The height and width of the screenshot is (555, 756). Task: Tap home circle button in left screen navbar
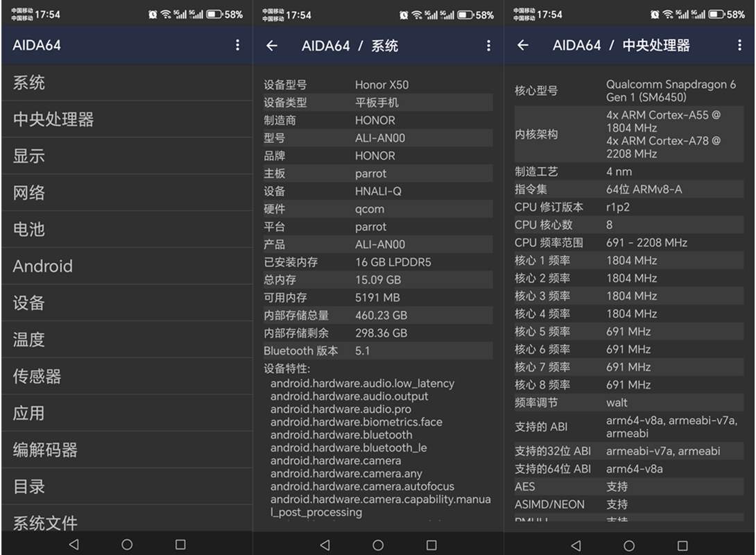point(127,545)
